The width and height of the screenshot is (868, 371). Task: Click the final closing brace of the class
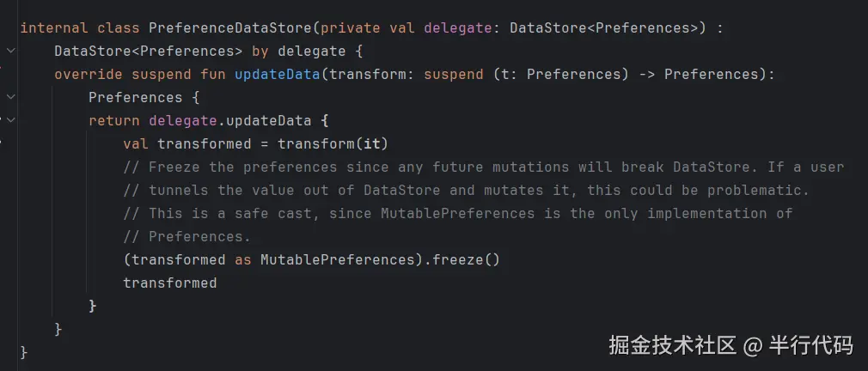pos(24,352)
